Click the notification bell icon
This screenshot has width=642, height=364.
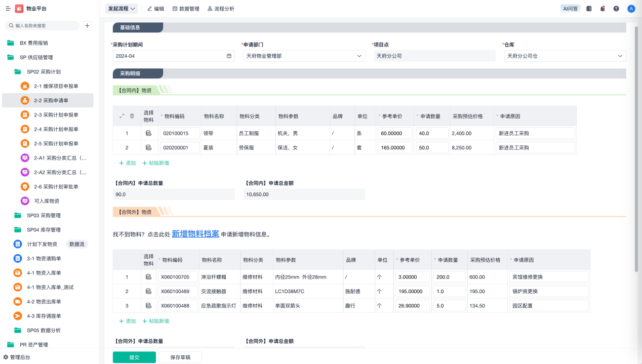[603, 9]
